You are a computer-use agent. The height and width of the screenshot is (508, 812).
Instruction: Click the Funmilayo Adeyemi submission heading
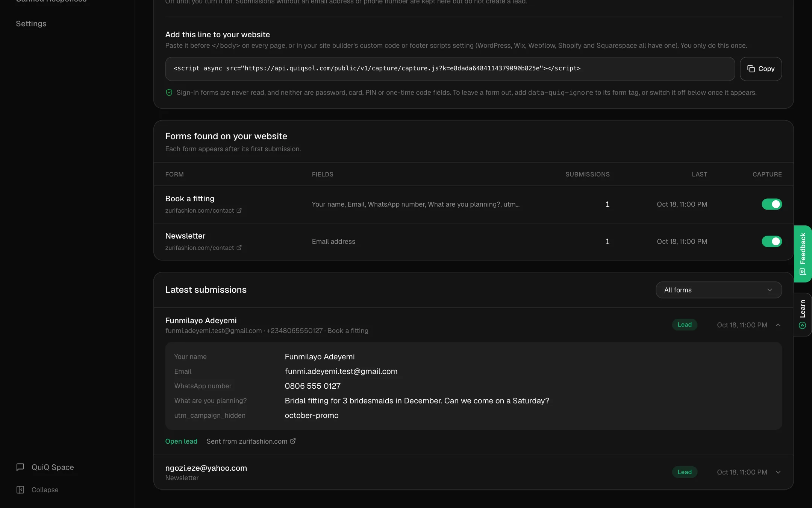pyautogui.click(x=201, y=321)
